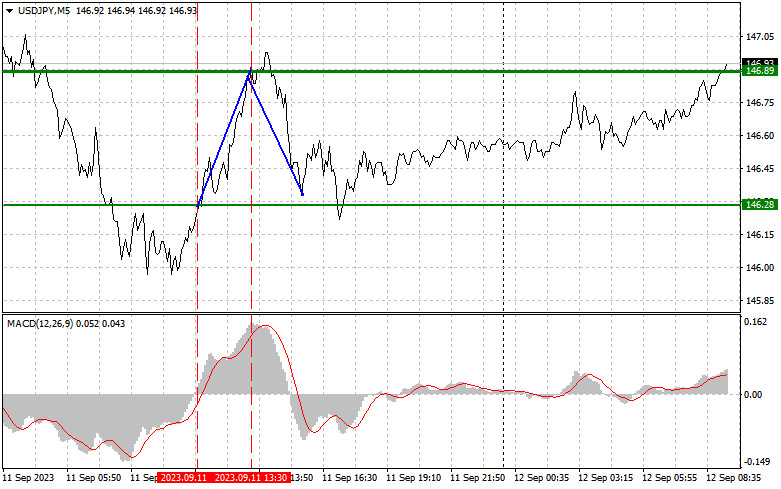Click the black current price tag 146.93

pos(760,62)
